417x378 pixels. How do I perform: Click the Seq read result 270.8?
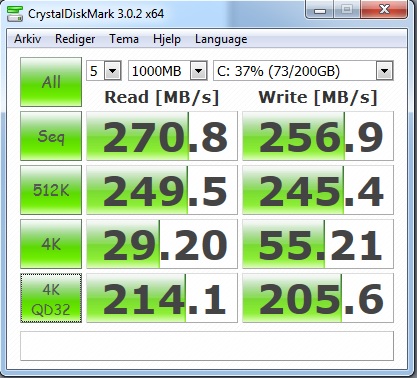162,136
